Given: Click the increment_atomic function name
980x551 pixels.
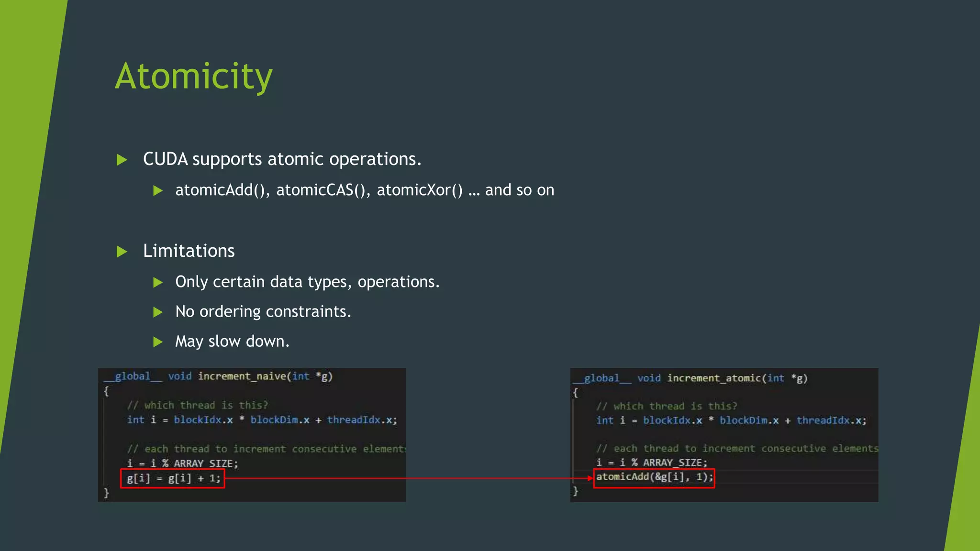Looking at the screenshot, I should (x=713, y=378).
